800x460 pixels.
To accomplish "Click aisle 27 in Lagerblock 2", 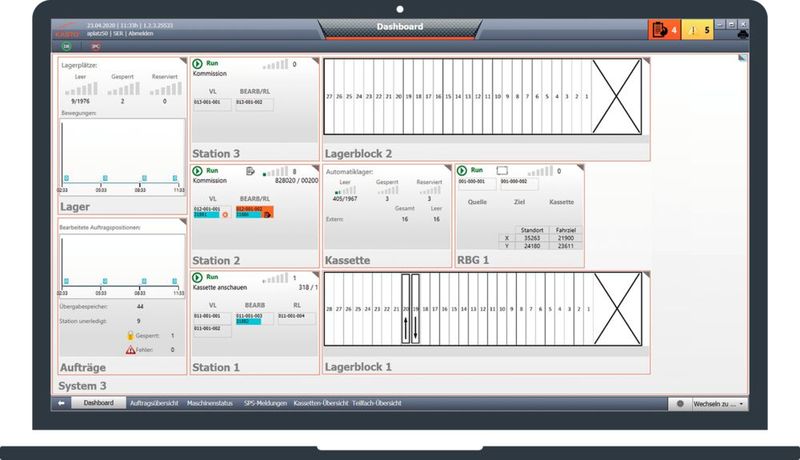I will 329,96.
